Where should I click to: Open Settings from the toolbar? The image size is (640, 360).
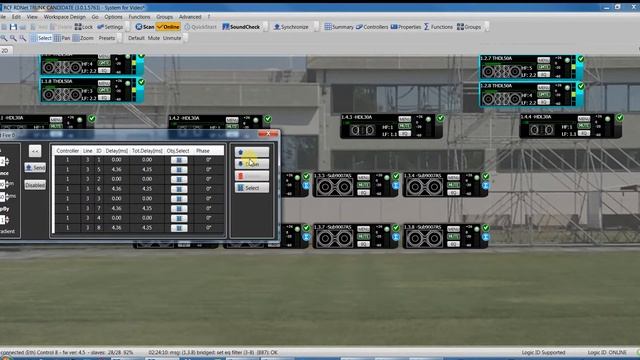point(110,27)
